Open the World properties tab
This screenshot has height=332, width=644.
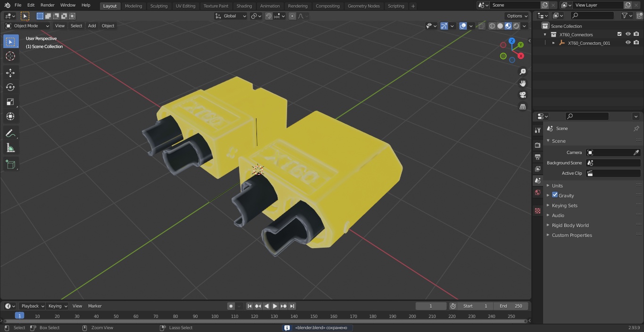click(537, 193)
